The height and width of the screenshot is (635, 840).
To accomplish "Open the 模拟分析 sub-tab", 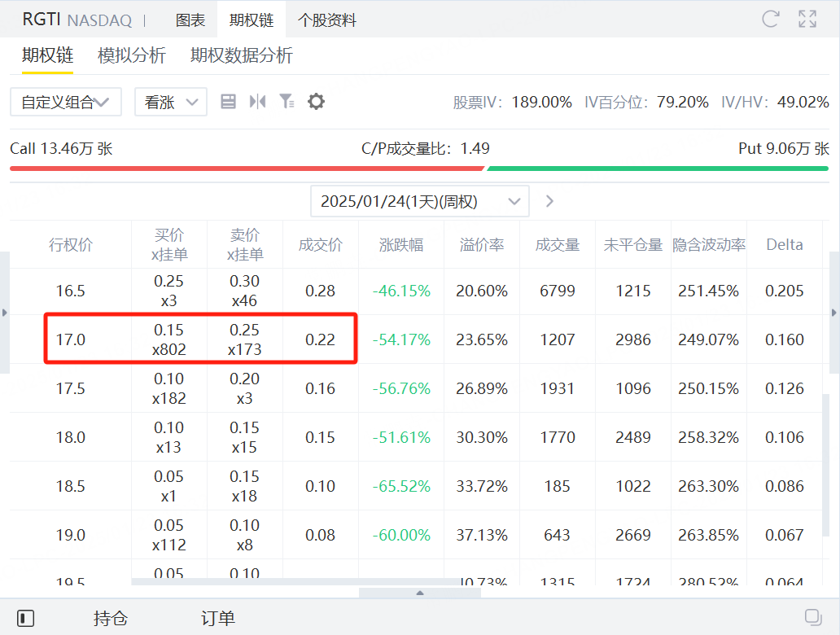I will (132, 55).
